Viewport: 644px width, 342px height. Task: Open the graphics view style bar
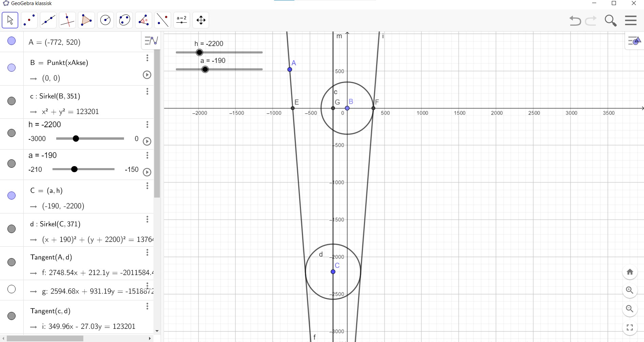point(634,41)
